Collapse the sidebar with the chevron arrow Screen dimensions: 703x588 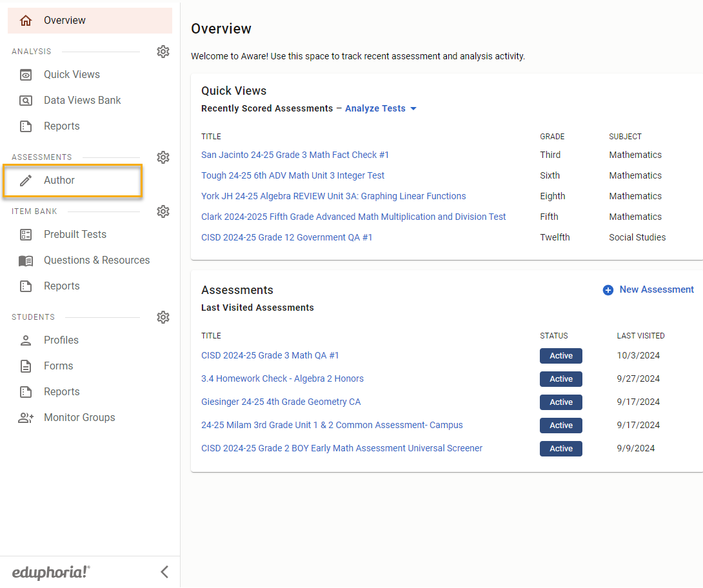(164, 572)
